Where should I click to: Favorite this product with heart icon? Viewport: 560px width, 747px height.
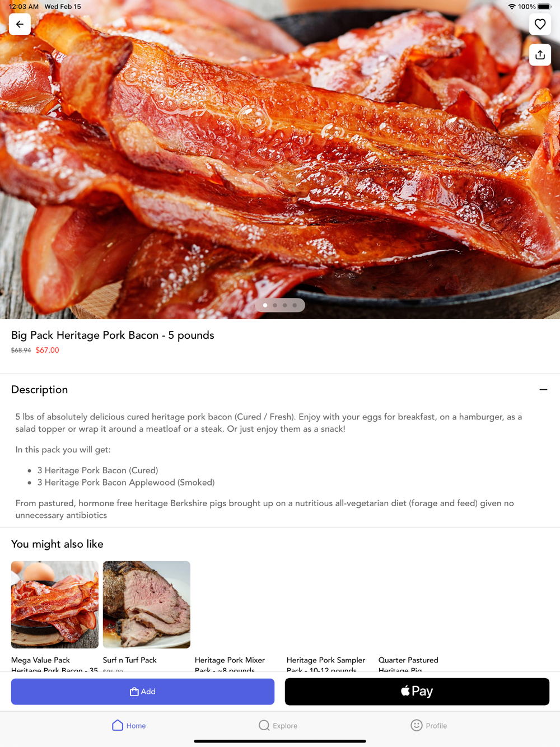pyautogui.click(x=540, y=24)
